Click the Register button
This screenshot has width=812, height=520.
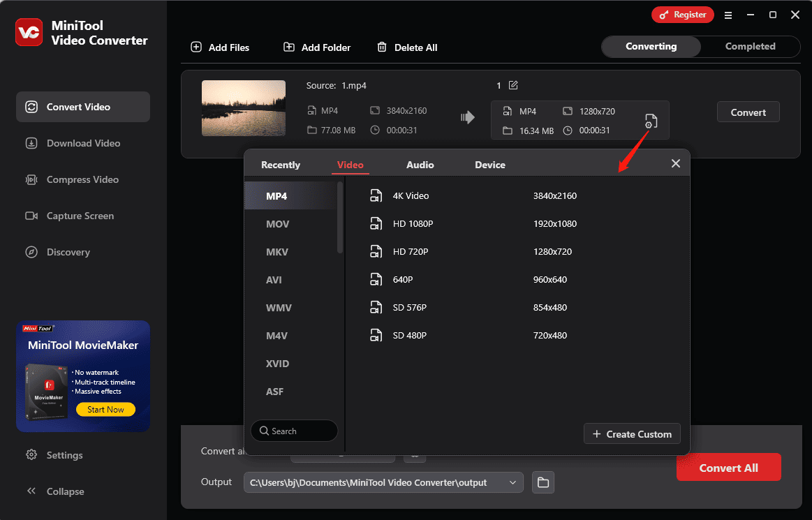coord(683,15)
